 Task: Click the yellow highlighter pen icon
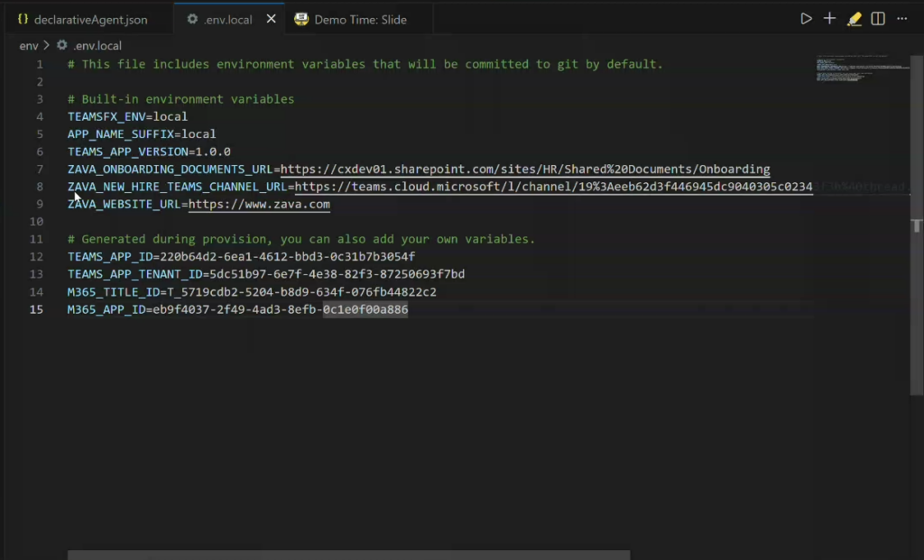(854, 19)
